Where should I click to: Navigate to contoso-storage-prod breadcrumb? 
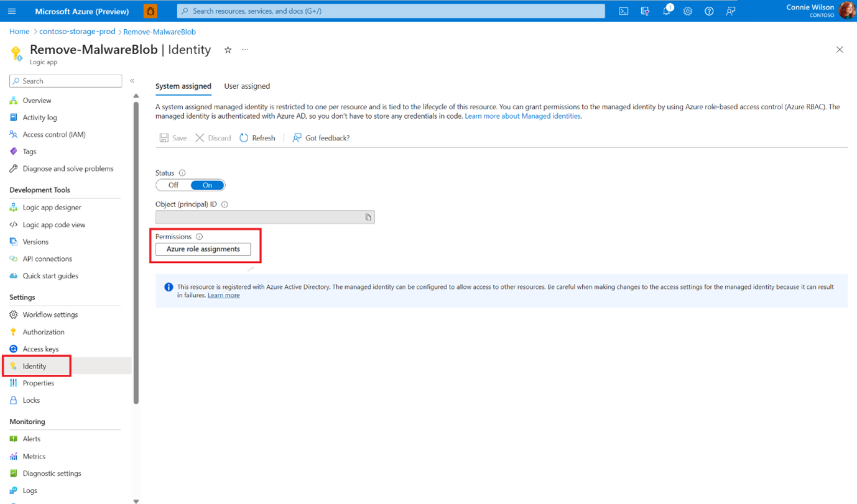coord(77,32)
